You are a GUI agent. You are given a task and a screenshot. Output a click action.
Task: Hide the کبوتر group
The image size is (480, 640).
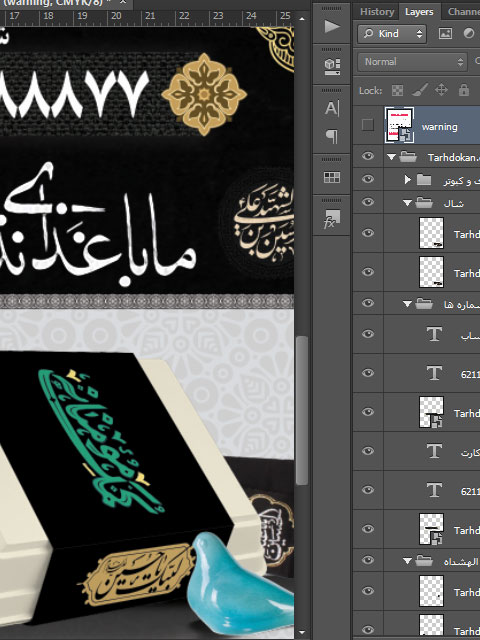pos(368,179)
